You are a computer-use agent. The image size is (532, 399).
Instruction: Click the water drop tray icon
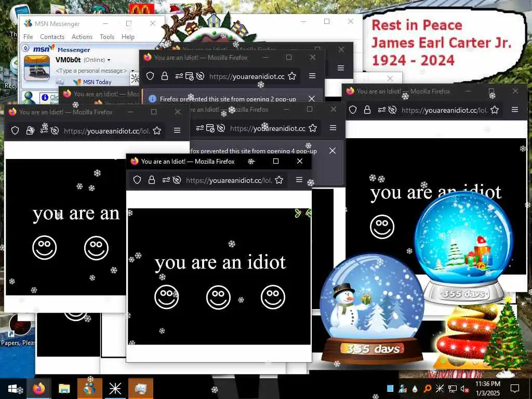point(415,389)
